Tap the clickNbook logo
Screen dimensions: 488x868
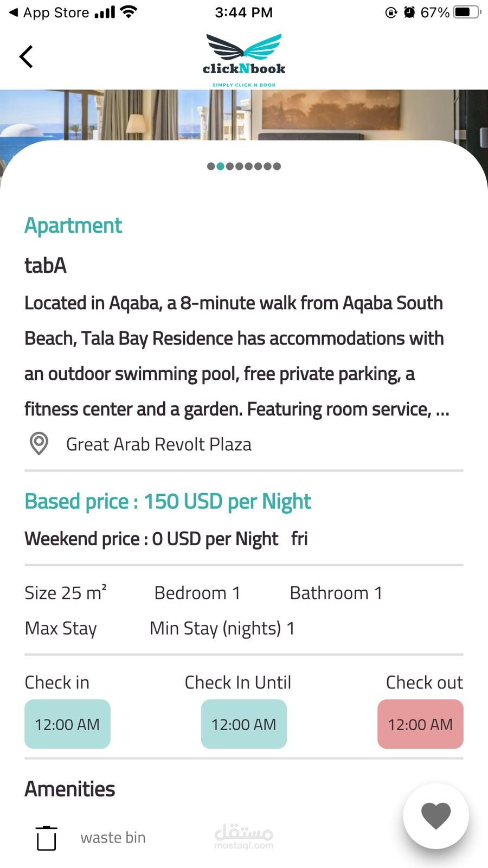(x=244, y=60)
